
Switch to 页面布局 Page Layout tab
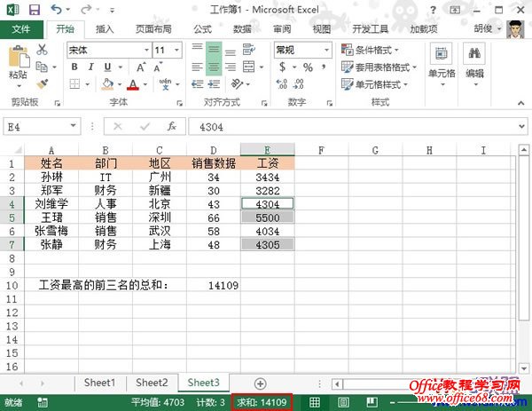point(153,29)
